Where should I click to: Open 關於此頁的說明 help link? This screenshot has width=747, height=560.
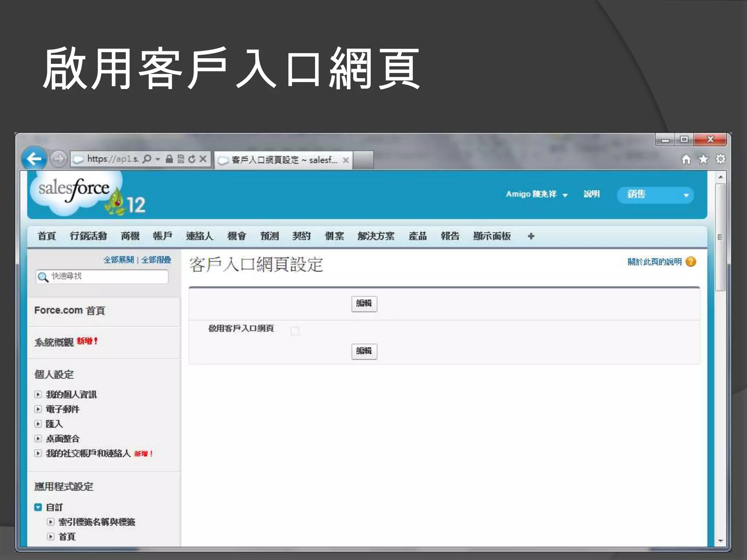click(655, 262)
